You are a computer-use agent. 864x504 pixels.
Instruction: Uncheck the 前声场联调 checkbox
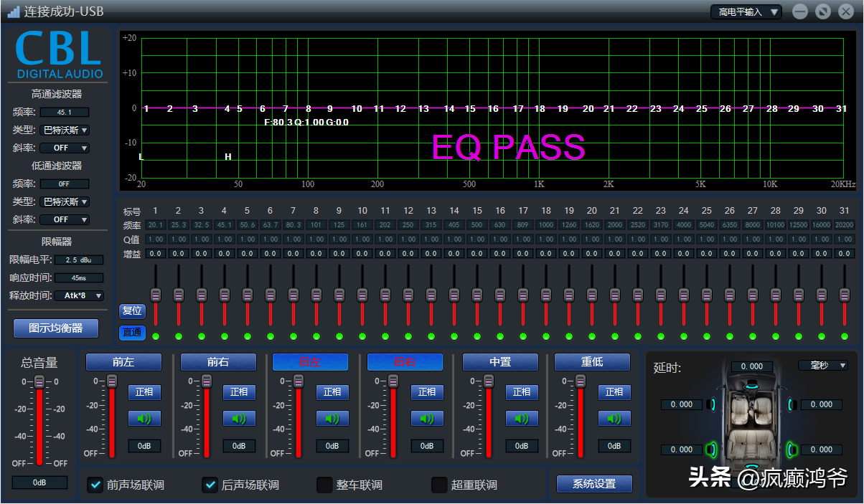tap(95, 485)
